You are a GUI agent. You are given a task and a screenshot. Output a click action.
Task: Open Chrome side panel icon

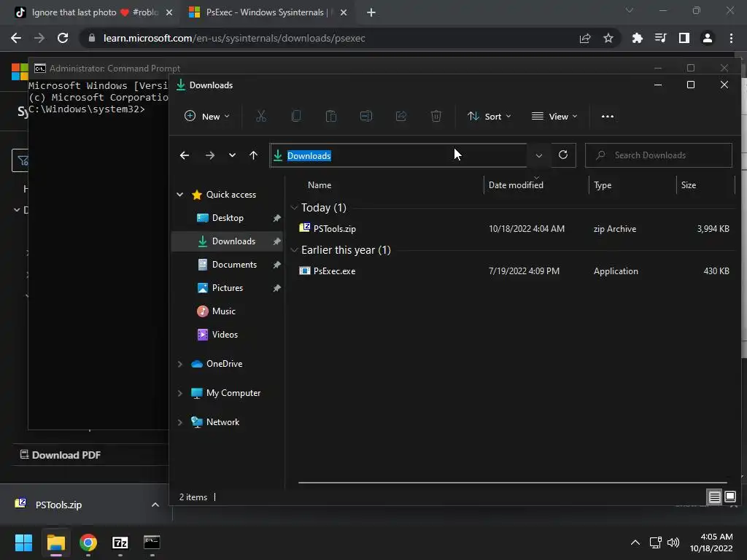tap(684, 38)
